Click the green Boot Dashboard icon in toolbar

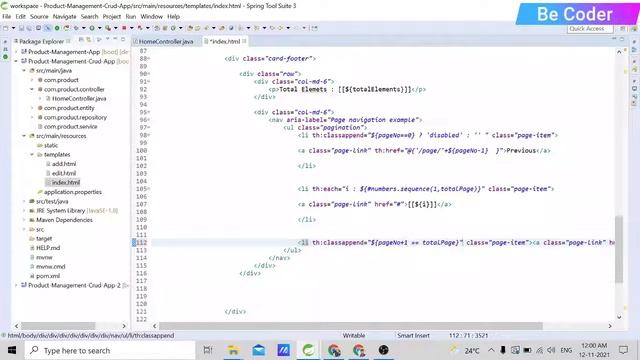[57, 28]
